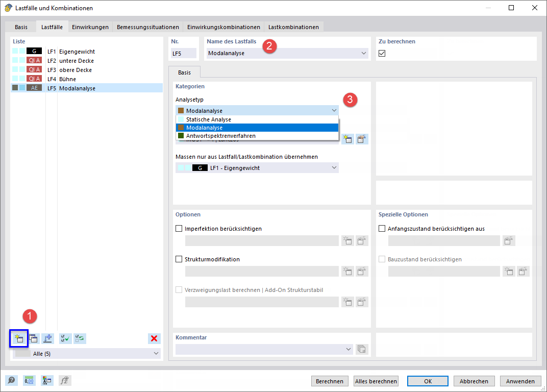Open the Bemessungssituationen tab
Viewport: 547px width, 392px height.
pos(148,27)
